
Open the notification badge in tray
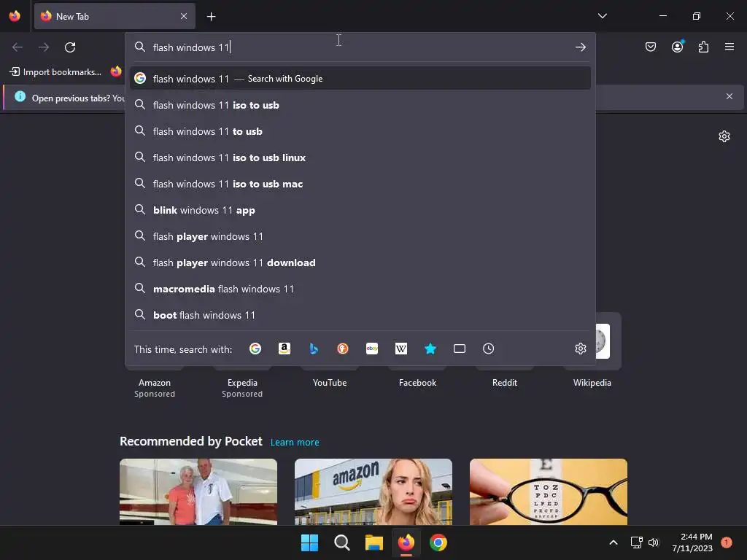(x=727, y=542)
